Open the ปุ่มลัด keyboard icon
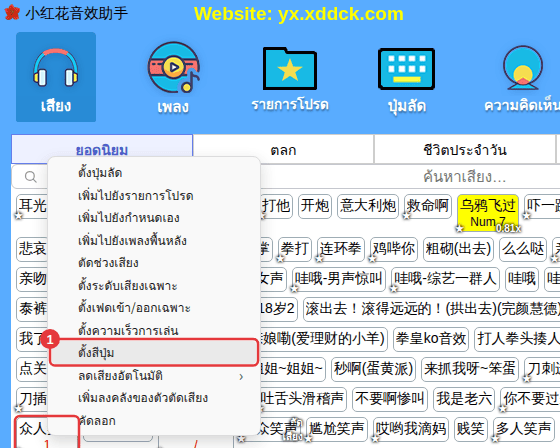Viewport: 560px width, 448px height. pyautogui.click(x=406, y=80)
